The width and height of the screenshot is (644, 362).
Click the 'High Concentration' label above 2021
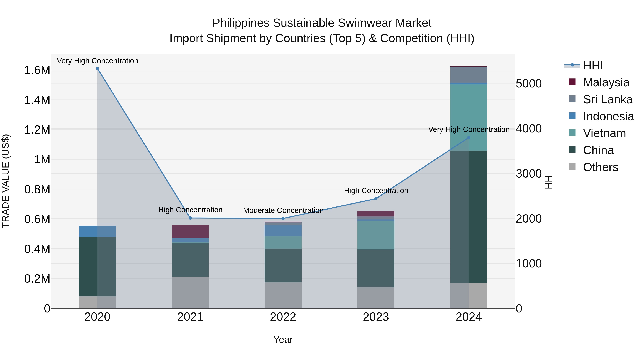click(x=190, y=210)
